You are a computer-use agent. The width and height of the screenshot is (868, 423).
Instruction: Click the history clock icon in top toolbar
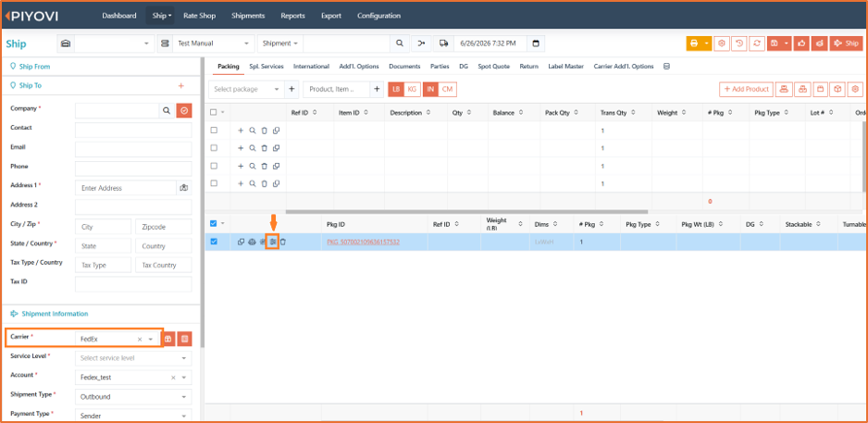coord(738,44)
